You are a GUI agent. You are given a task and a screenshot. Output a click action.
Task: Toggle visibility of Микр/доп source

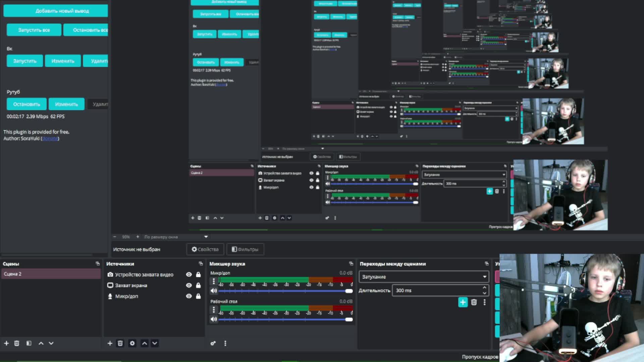[189, 296]
